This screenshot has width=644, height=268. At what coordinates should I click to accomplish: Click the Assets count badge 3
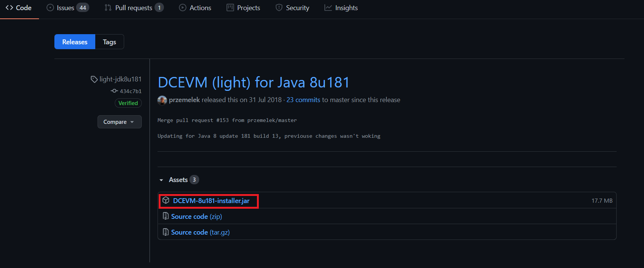pos(194,180)
